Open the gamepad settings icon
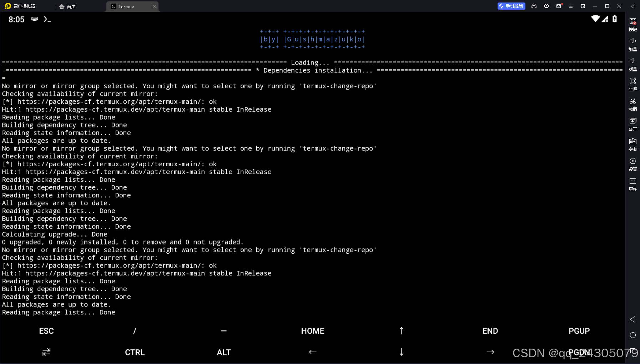 [x=534, y=6]
